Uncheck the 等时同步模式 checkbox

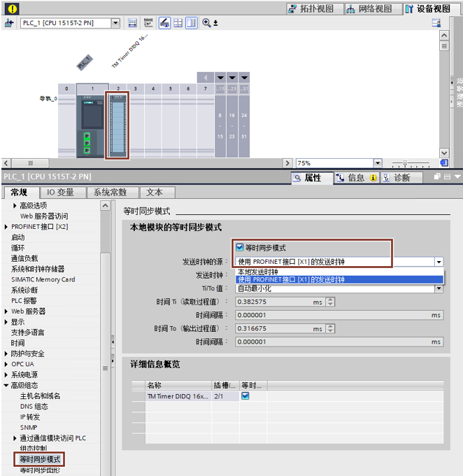[x=240, y=247]
